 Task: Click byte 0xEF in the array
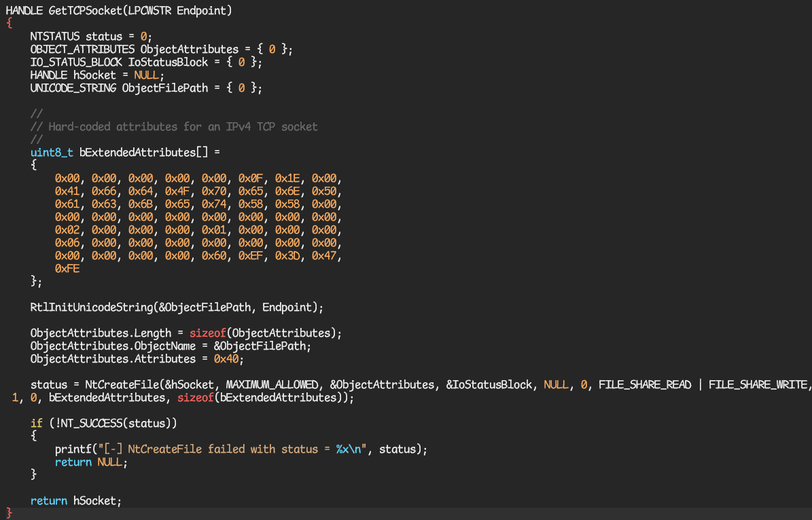pos(251,256)
